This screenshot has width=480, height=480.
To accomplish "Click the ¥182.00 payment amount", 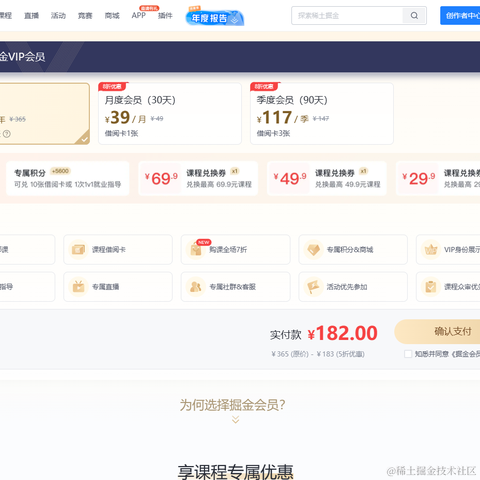I will 342,333.
